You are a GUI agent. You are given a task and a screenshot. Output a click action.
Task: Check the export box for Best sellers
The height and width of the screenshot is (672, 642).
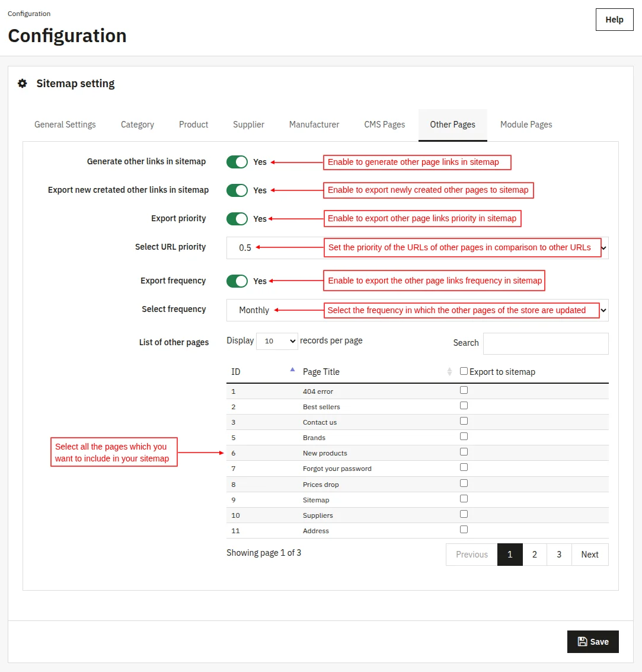(x=464, y=406)
